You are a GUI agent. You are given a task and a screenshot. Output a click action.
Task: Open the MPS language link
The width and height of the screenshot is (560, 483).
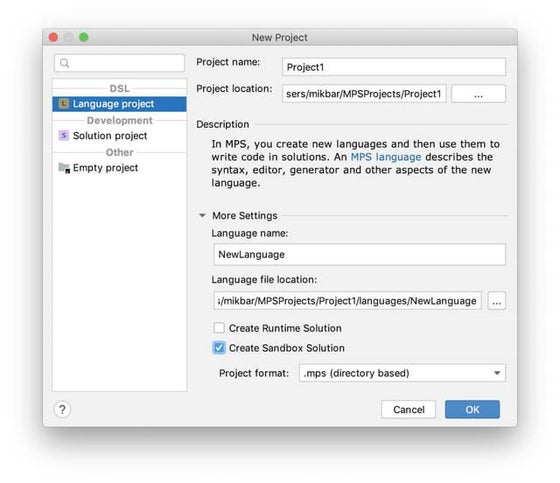[x=386, y=157]
